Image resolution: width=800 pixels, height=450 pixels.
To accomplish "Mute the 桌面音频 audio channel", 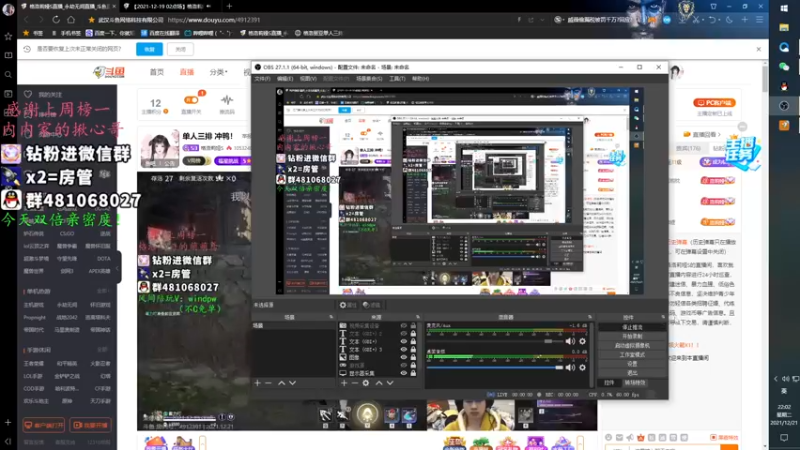I will pos(570,367).
